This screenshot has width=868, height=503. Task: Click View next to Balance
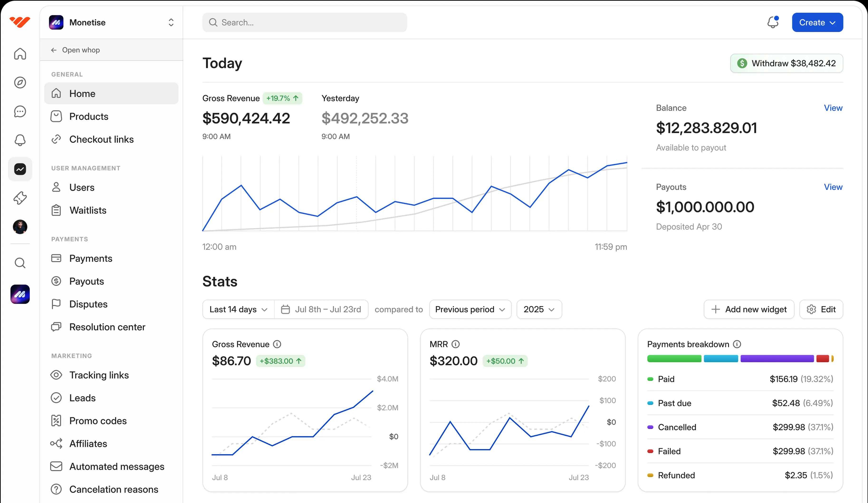coord(833,108)
